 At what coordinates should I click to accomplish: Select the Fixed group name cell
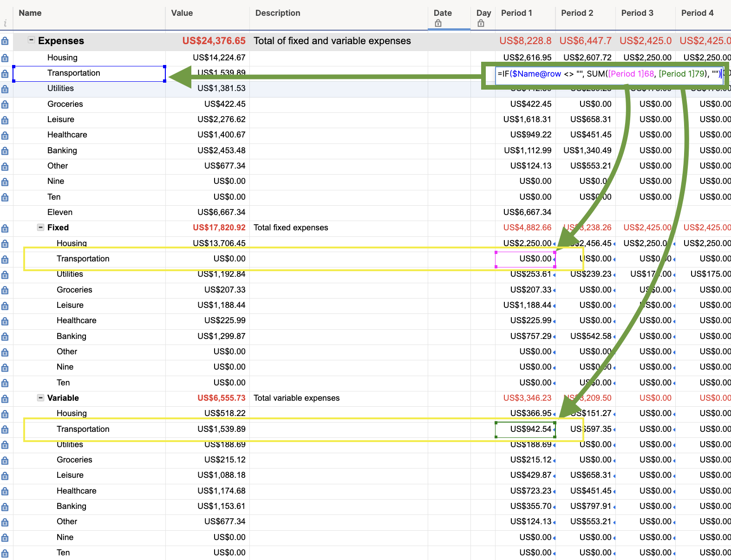(x=89, y=228)
